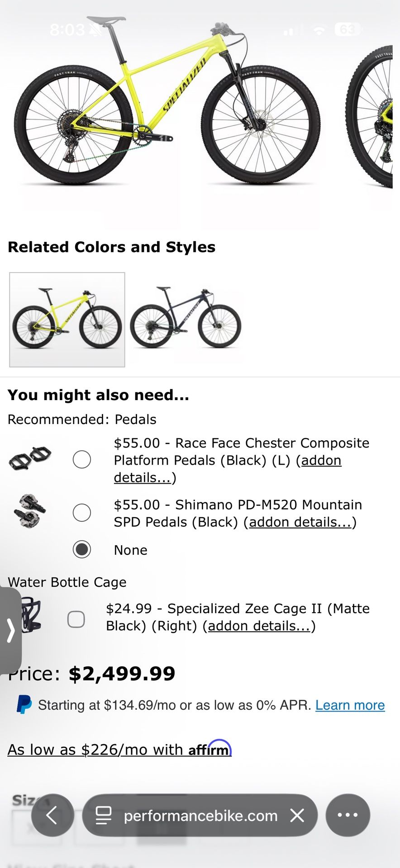Viewport: 400px width, 868px height.
Task: Choose the None pedals option
Action: click(x=82, y=549)
